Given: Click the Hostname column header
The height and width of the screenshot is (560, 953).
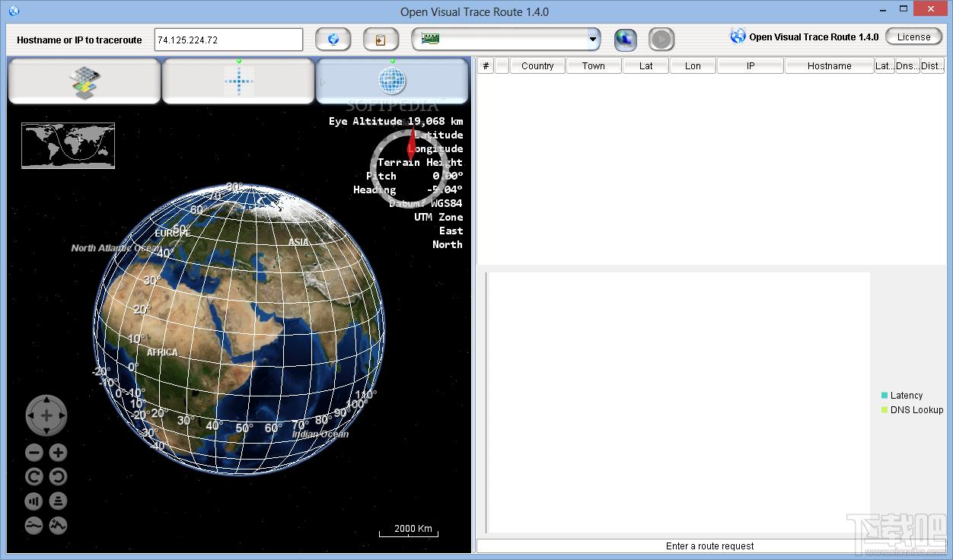Looking at the screenshot, I should click(830, 66).
